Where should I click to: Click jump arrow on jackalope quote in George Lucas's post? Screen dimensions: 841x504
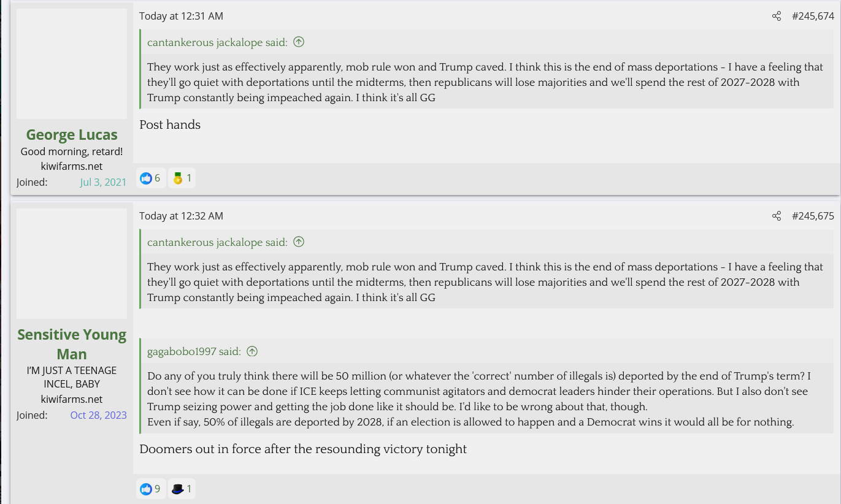click(299, 42)
